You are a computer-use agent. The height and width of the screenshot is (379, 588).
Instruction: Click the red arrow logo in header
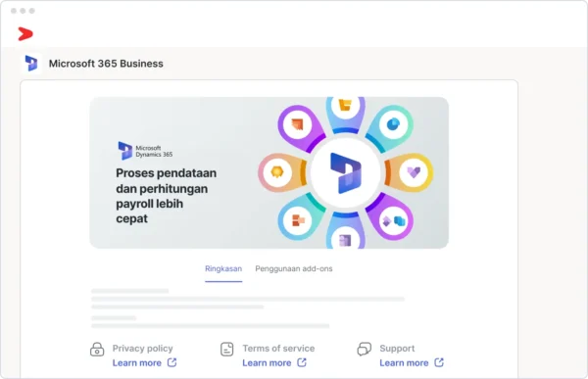pyautogui.click(x=25, y=34)
